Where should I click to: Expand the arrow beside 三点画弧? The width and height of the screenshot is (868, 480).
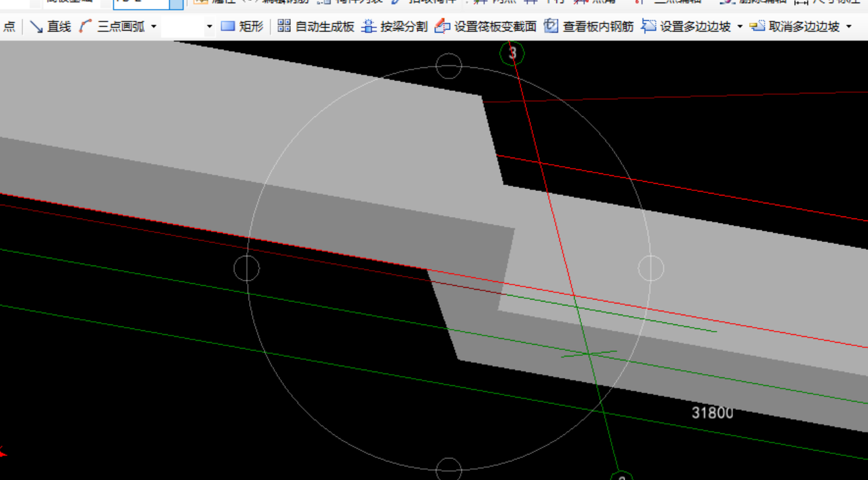154,27
